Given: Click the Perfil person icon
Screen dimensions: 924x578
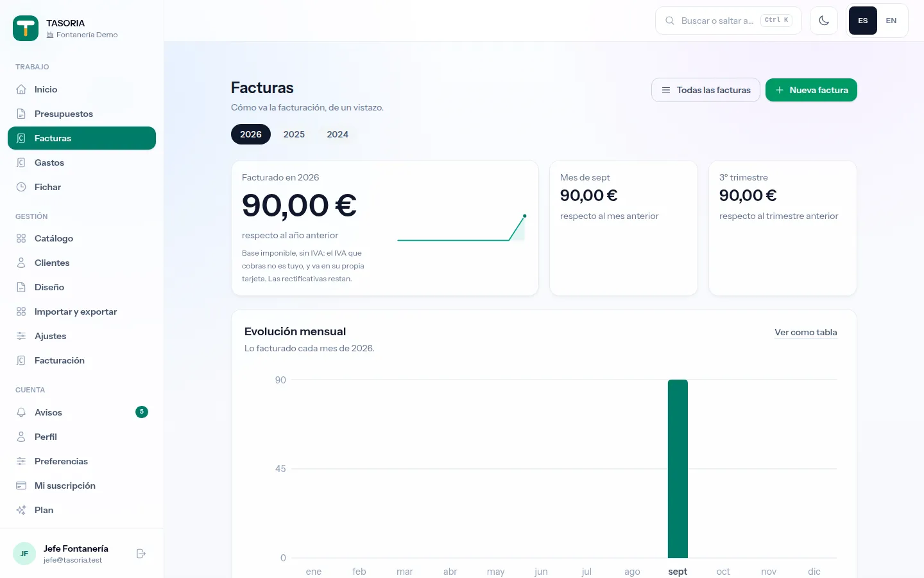Looking at the screenshot, I should (21, 437).
